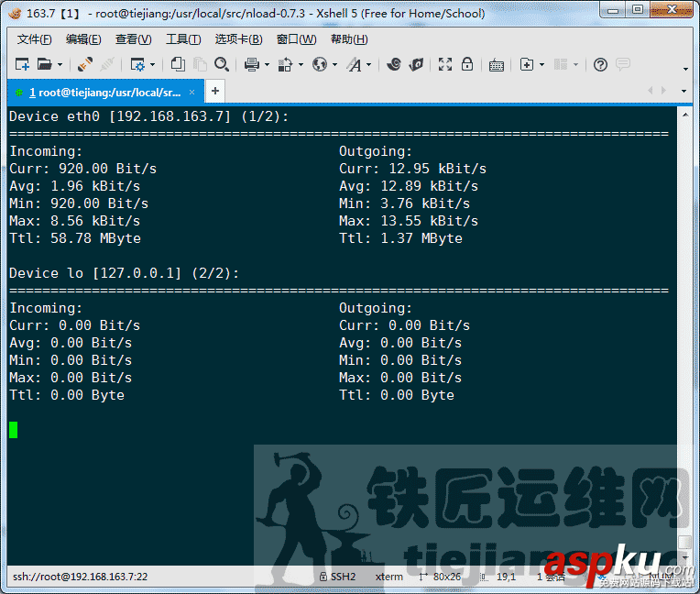The height and width of the screenshot is (594, 700).
Task: Toggle Full Screen mode icon
Action: (445, 64)
